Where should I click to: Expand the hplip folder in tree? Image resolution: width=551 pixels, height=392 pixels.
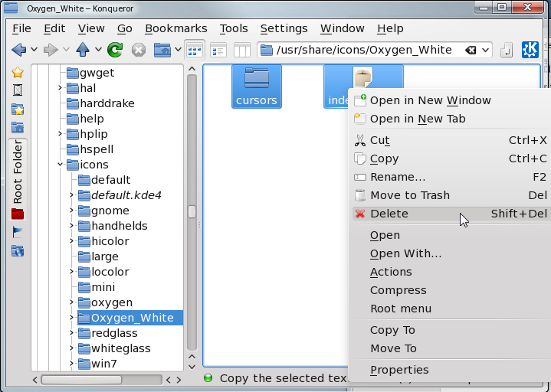60,134
